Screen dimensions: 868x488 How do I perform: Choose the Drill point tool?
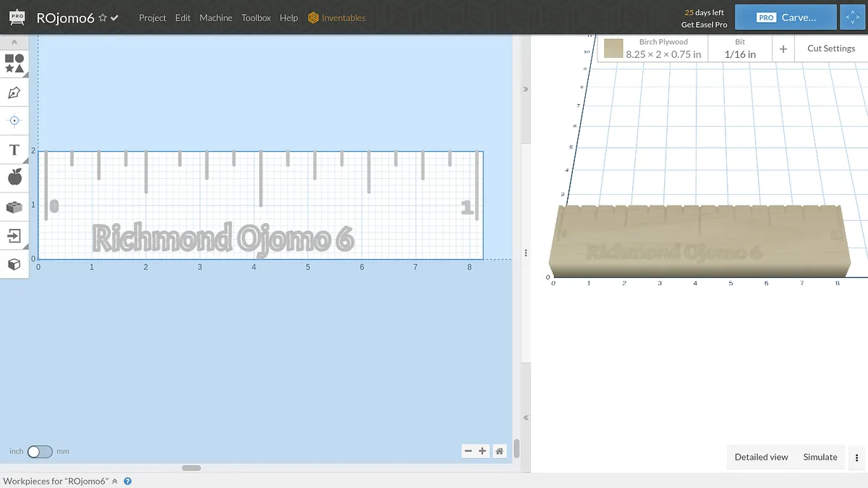(x=14, y=120)
